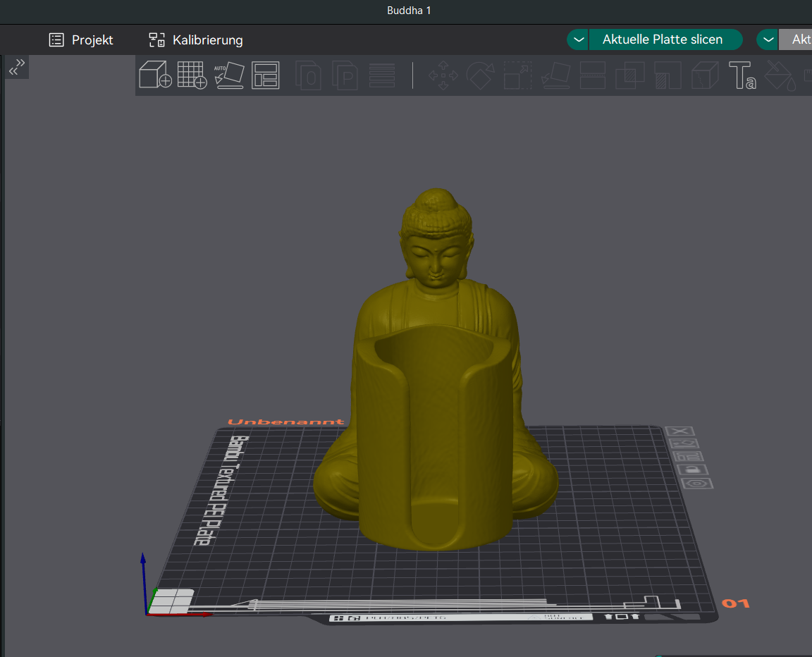
Task: Click the Arrange all objects icon
Action: point(266,75)
